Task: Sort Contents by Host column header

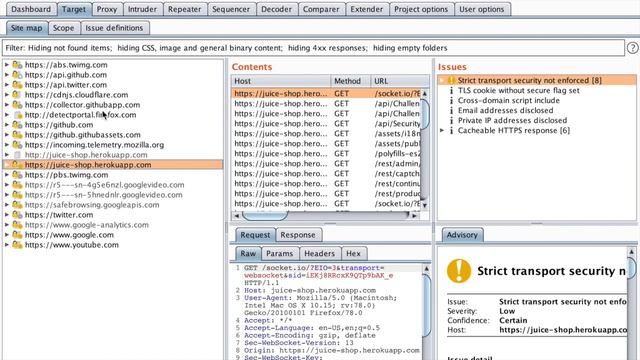Action: coord(281,81)
